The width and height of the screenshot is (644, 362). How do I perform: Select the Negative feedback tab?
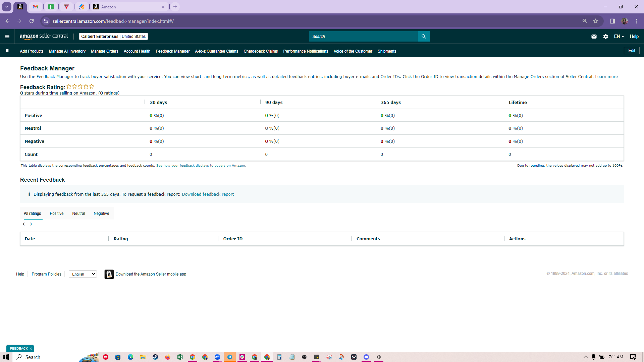101,214
